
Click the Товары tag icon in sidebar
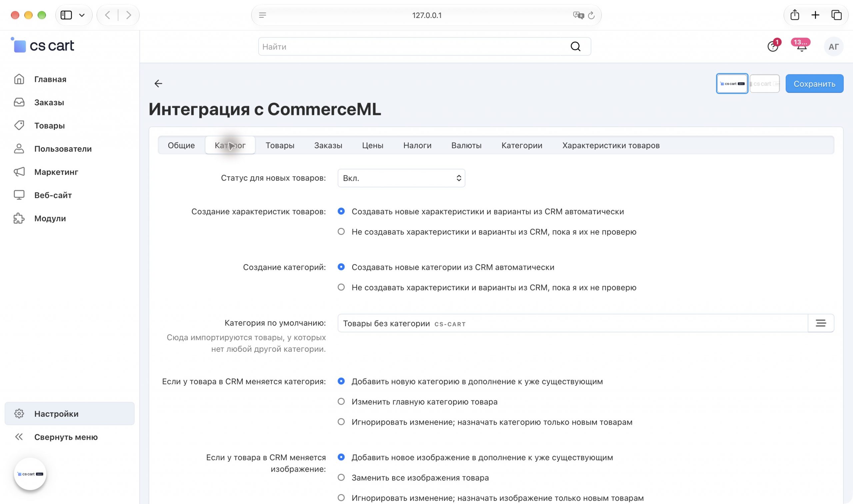tap(19, 125)
